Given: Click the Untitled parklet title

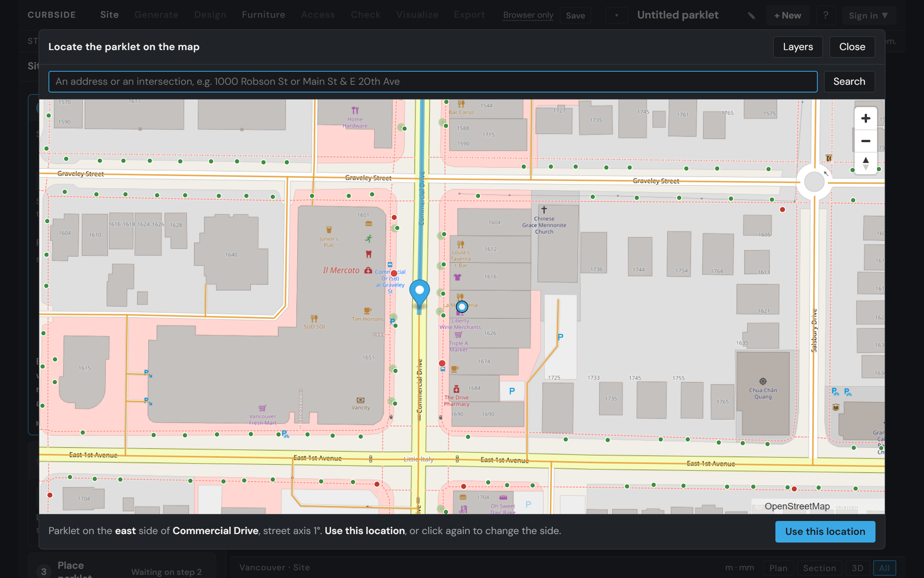Looking at the screenshot, I should pyautogui.click(x=678, y=15).
